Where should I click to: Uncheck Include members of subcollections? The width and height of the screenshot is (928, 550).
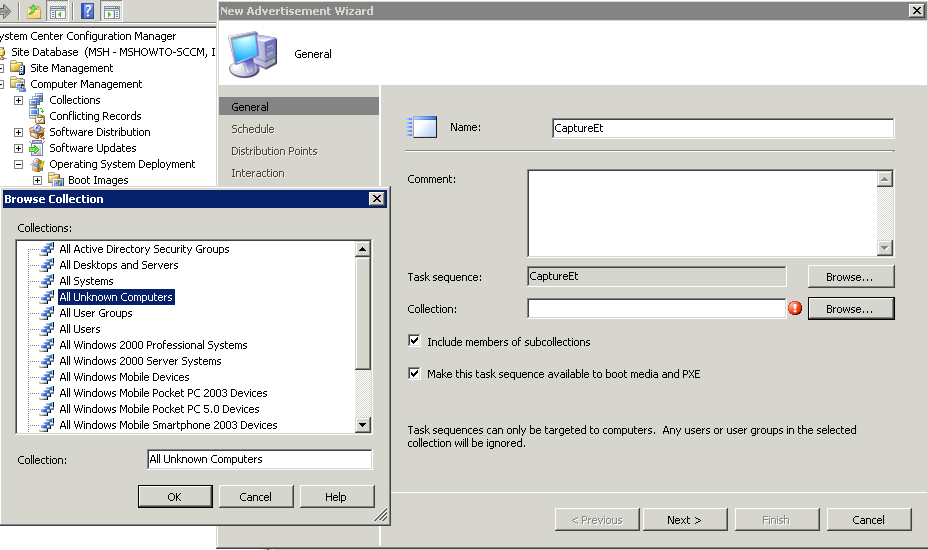point(414,341)
